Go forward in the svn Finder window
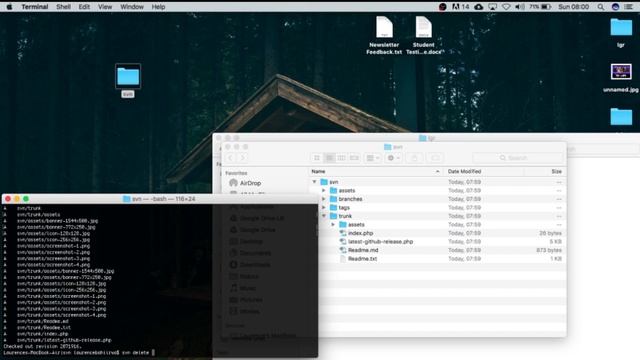 tap(242, 158)
